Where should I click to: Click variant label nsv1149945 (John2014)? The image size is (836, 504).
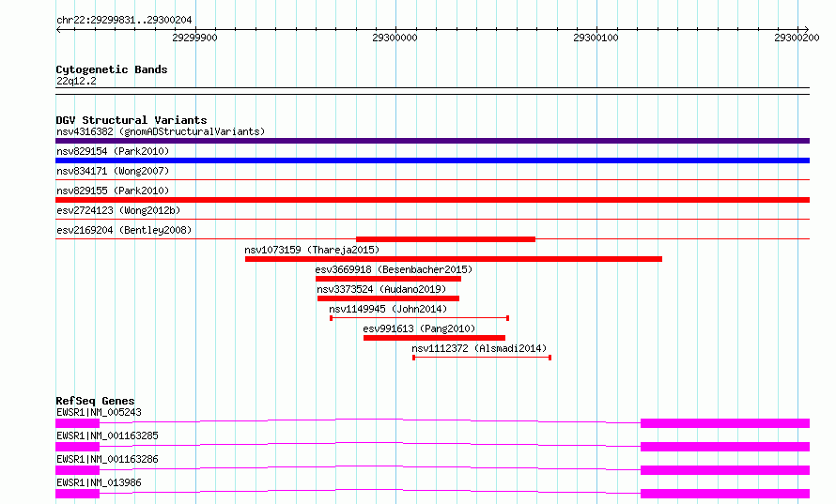[x=388, y=309]
